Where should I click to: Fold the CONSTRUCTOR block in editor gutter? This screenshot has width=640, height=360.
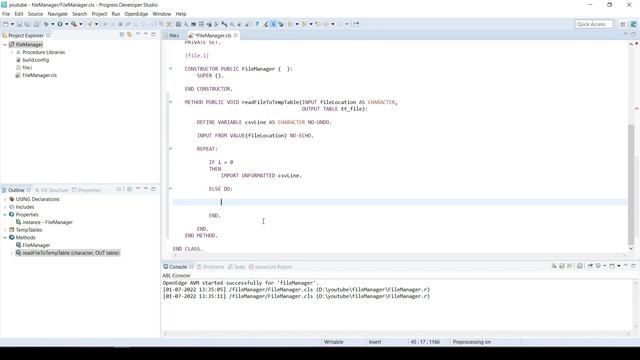(171, 69)
